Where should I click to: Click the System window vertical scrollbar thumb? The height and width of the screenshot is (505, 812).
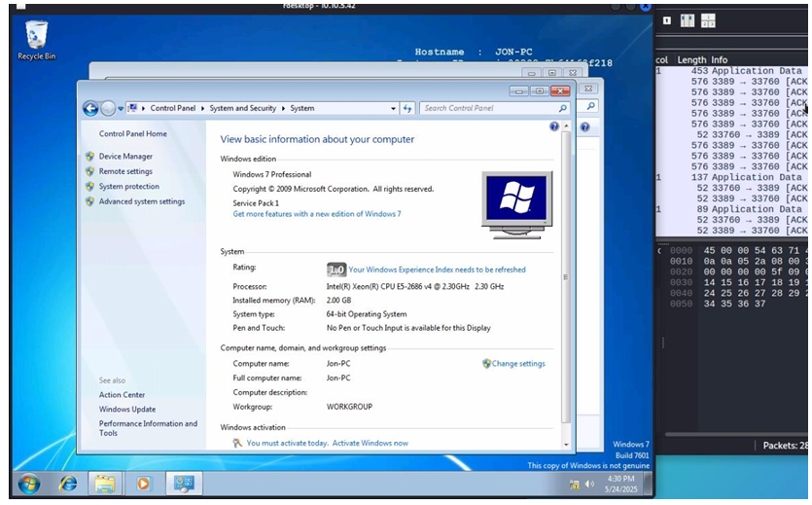point(566,277)
